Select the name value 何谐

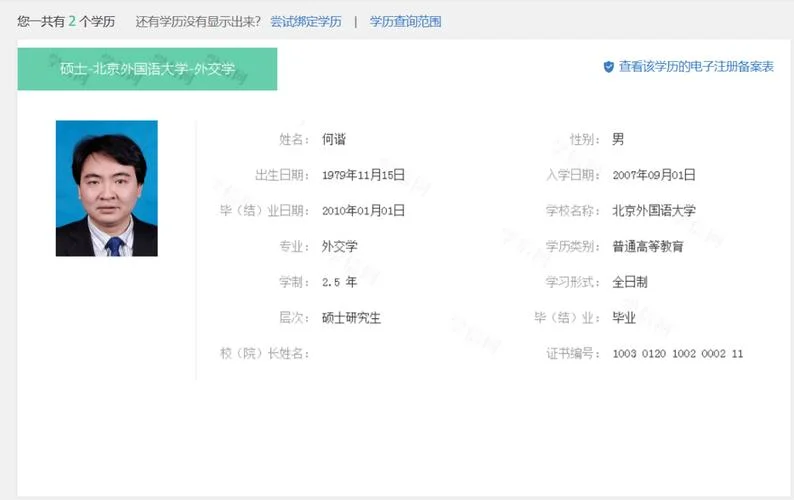334,139
